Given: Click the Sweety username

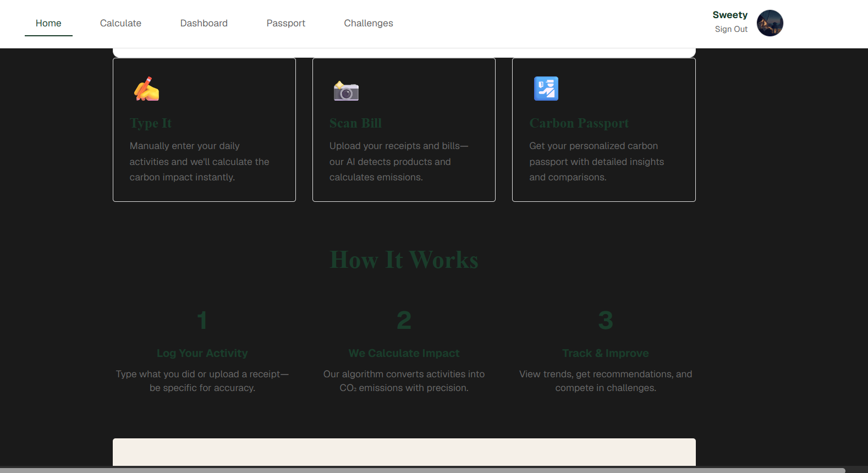Looking at the screenshot, I should pos(730,15).
